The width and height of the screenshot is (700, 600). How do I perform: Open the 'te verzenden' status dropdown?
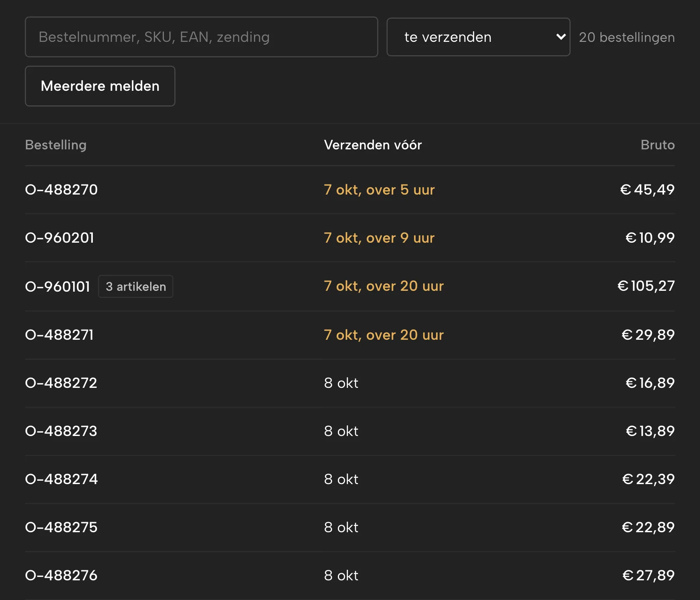coord(478,37)
